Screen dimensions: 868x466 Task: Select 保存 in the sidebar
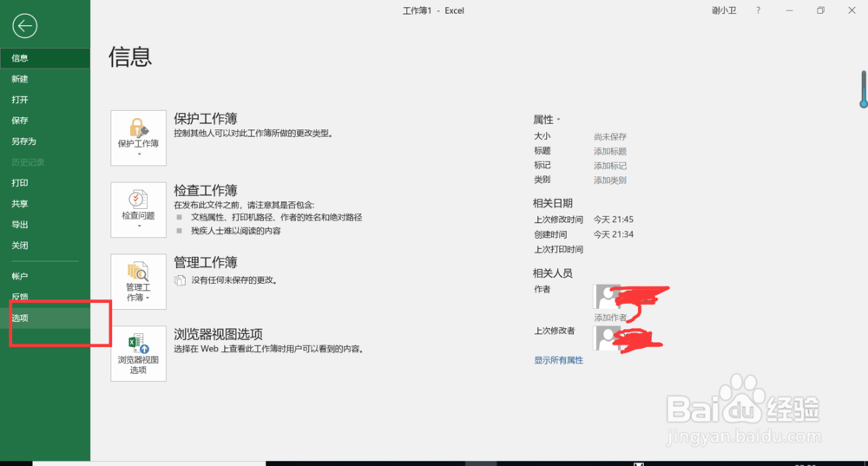[45, 121]
